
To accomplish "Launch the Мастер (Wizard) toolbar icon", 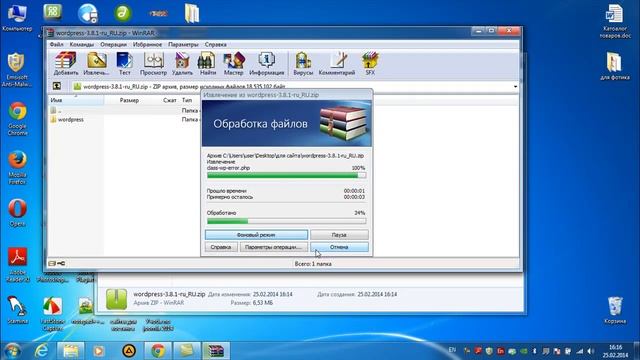I will 233,63.
